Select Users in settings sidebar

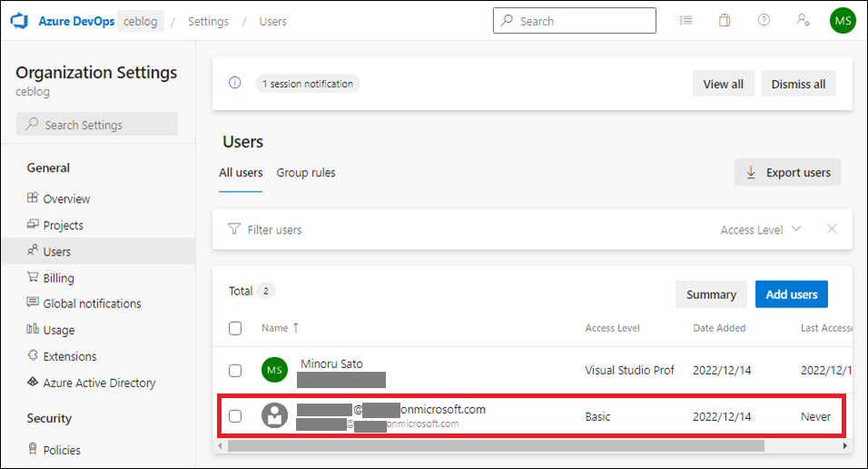pos(99,251)
